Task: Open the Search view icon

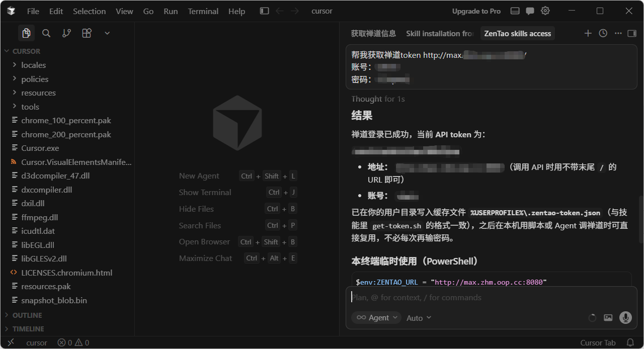Action: [x=46, y=33]
